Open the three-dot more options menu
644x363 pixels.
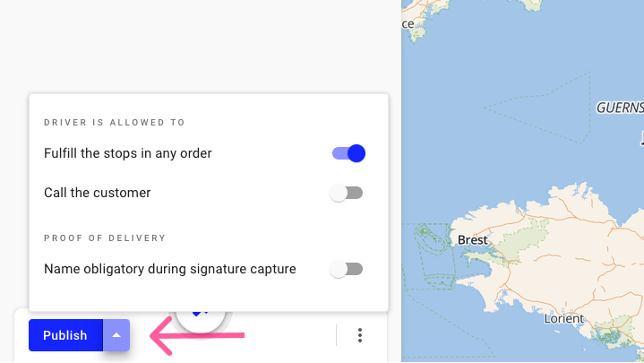[360, 335]
